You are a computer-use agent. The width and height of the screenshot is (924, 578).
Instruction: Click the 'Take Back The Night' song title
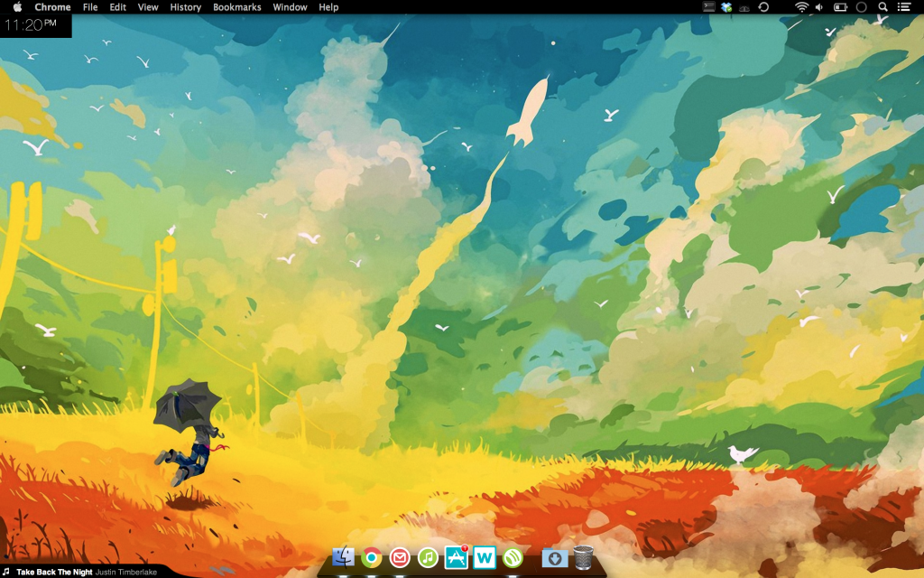54,572
